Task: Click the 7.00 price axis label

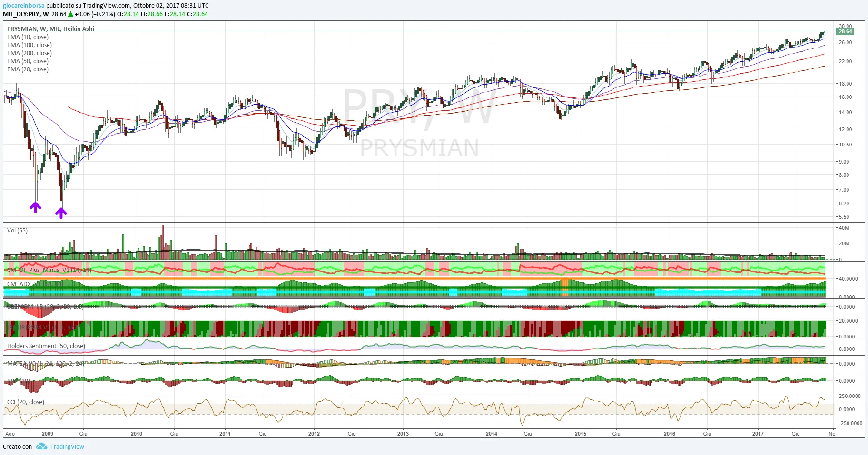Action: (x=844, y=190)
